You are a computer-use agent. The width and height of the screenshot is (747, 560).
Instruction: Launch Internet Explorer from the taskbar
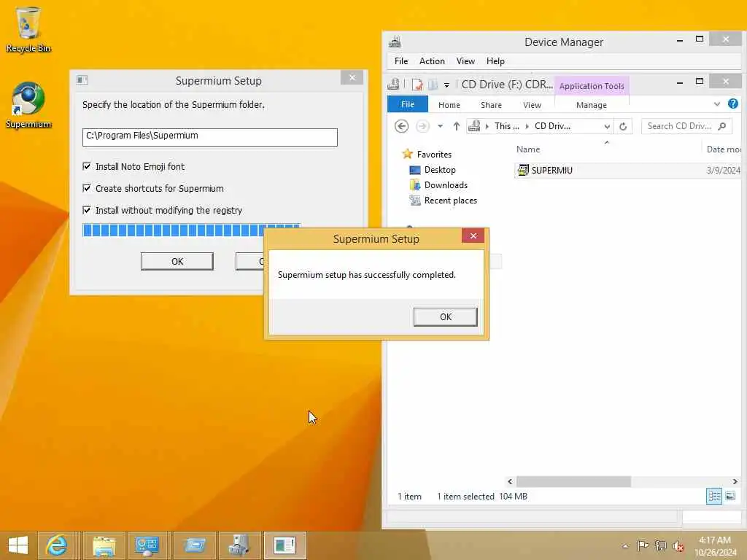(56, 545)
